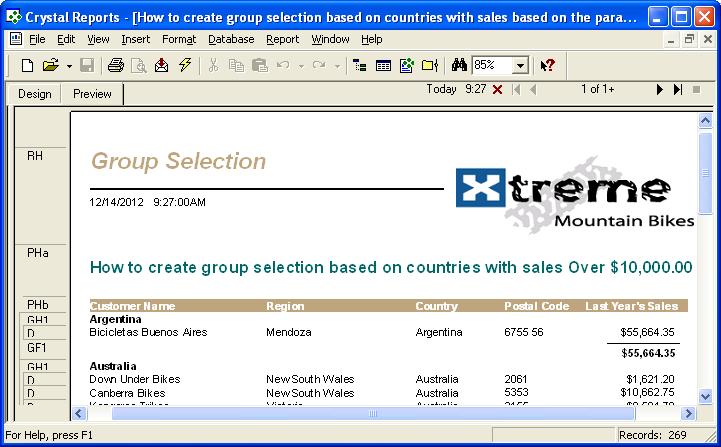Click the New report icon
Screen dimensions: 721x447
pyautogui.click(x=27, y=66)
